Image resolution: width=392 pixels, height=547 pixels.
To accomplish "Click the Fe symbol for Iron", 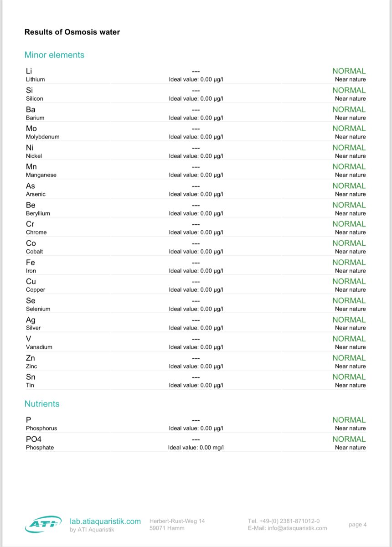I will pos(31,263).
